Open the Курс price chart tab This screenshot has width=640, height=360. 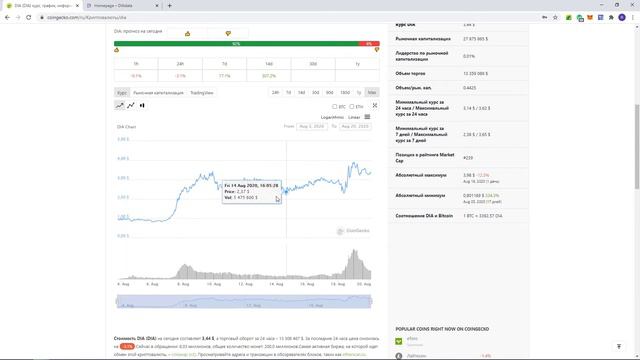tap(122, 93)
